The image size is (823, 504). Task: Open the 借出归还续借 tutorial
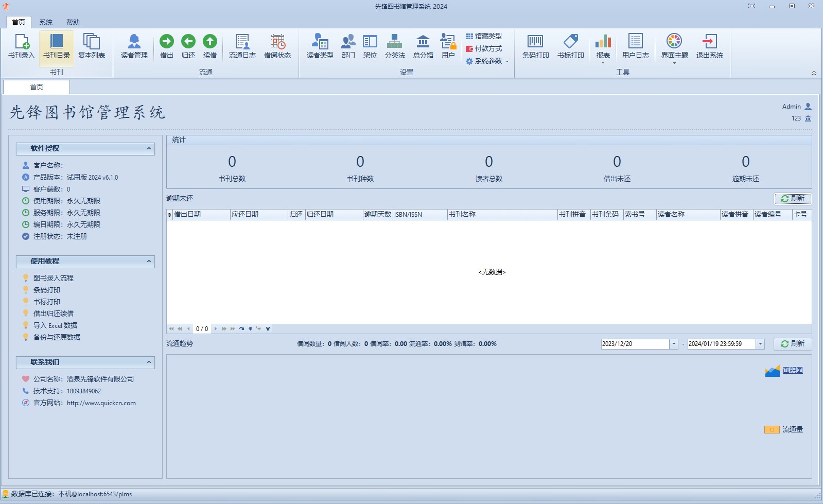54,314
